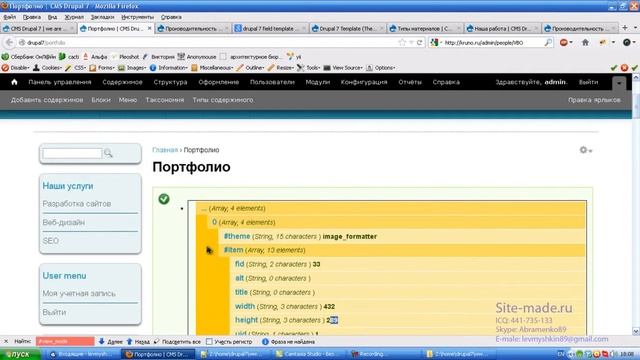Click Главная breadcrumb link
This screenshot has width=640, height=360.
[x=165, y=150]
